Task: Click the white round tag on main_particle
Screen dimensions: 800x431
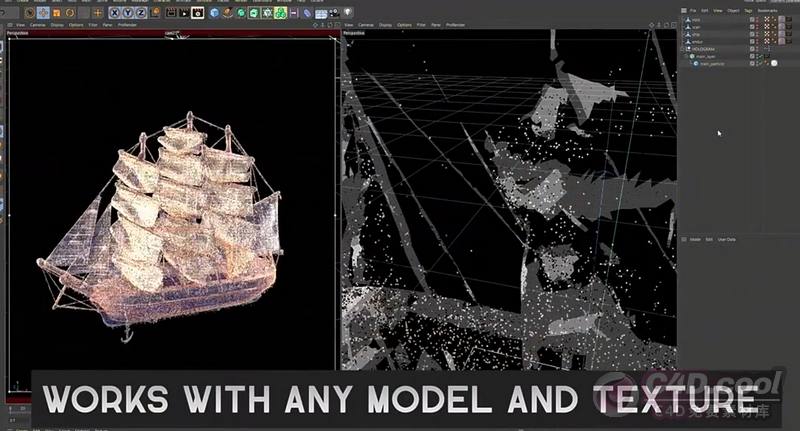Action: click(774, 63)
